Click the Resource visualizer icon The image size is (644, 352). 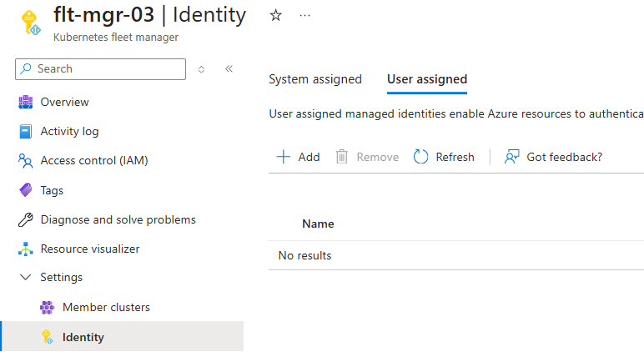click(x=25, y=249)
